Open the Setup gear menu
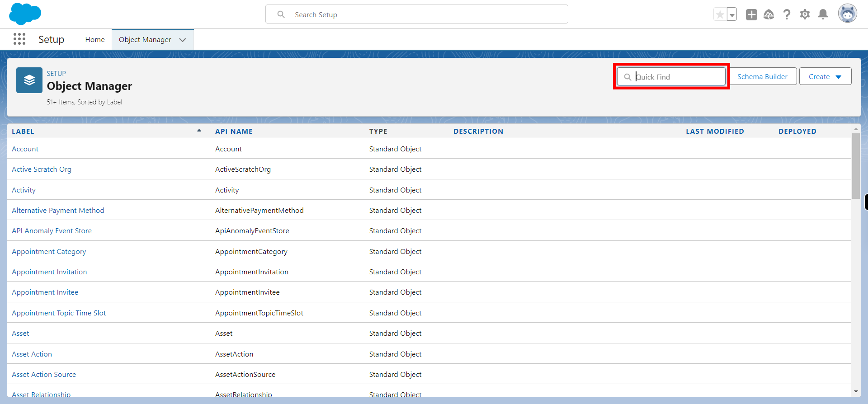The height and width of the screenshot is (404, 868). 805,14
